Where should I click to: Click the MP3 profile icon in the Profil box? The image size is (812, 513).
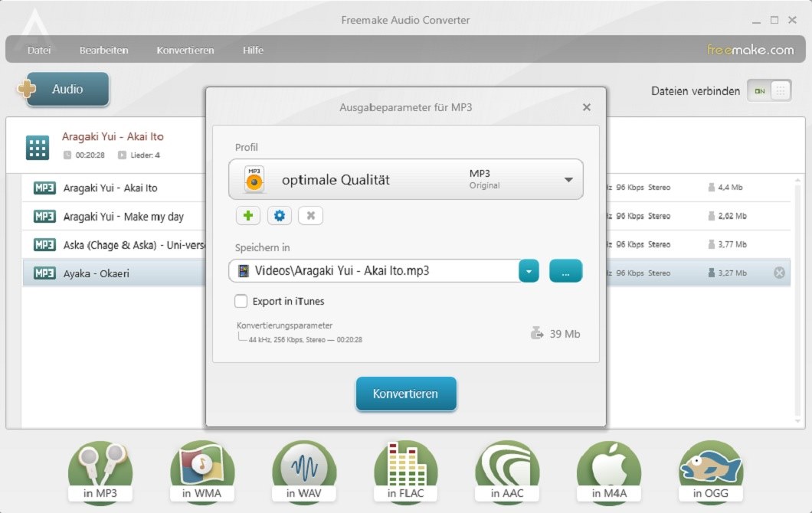coord(254,179)
